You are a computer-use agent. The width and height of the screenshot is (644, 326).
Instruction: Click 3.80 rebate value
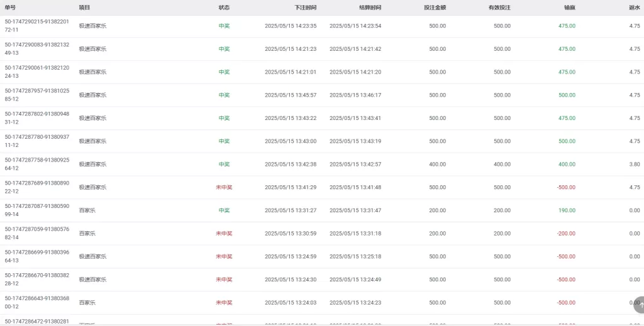635,165
